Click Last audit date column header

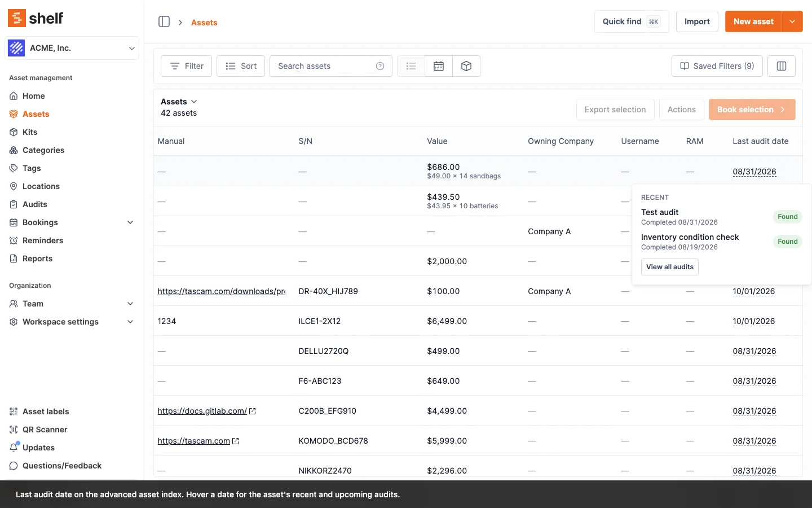point(760,141)
